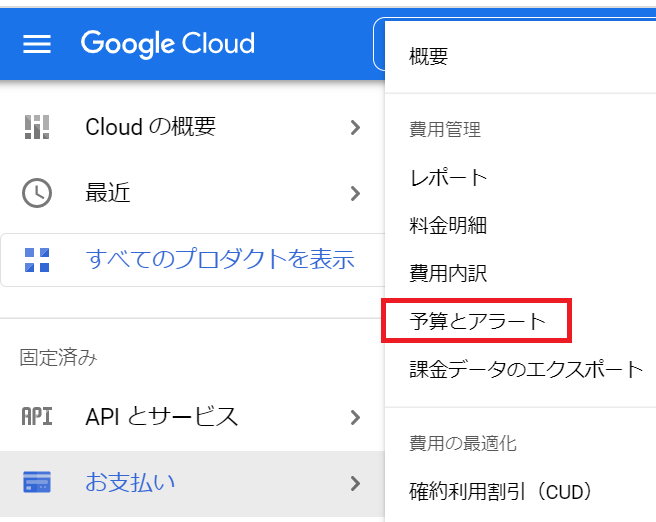Click the API icon in sidebar
This screenshot has width=656, height=522.
coord(37,417)
